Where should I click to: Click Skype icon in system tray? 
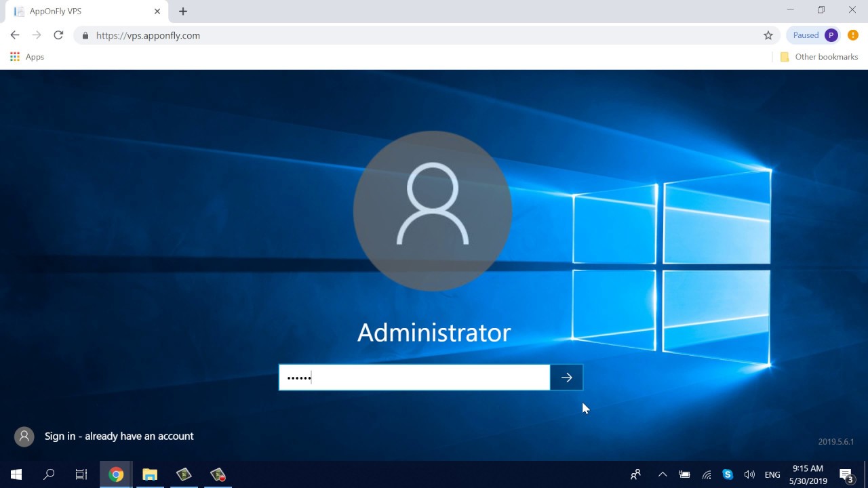pos(728,474)
